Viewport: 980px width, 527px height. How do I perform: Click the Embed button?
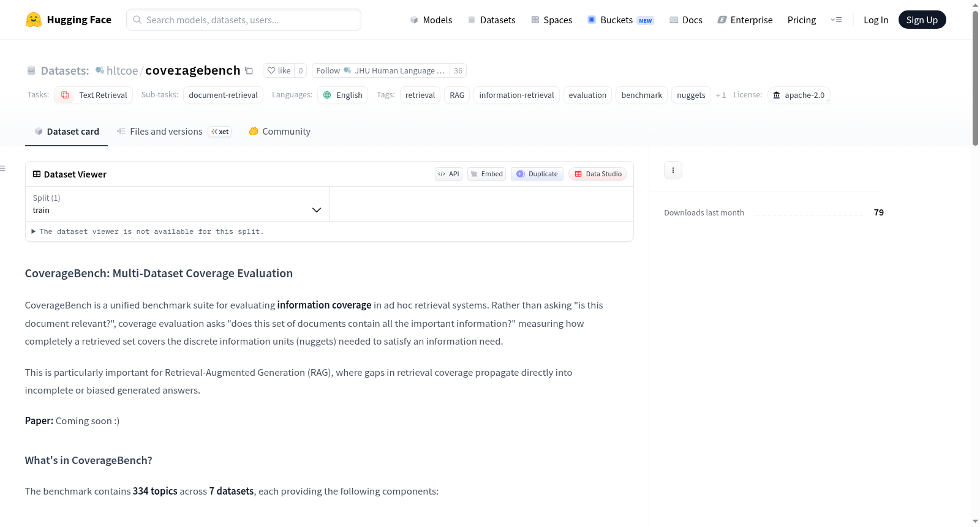click(486, 174)
